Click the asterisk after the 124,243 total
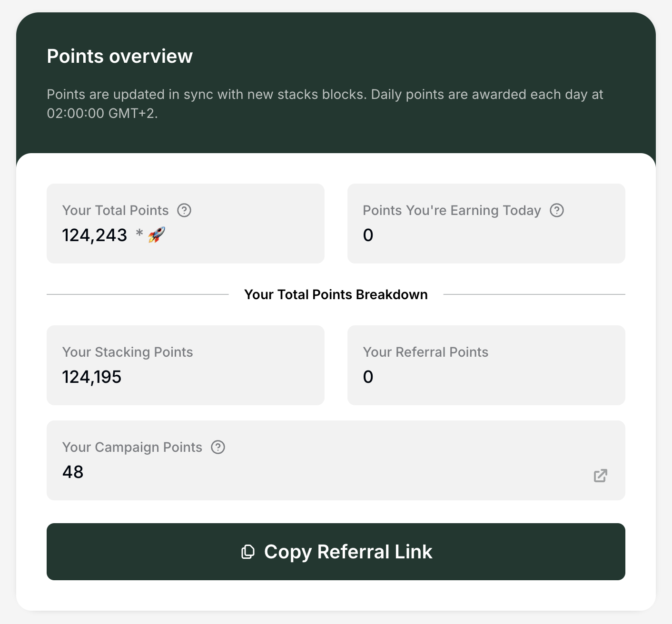 tap(139, 233)
